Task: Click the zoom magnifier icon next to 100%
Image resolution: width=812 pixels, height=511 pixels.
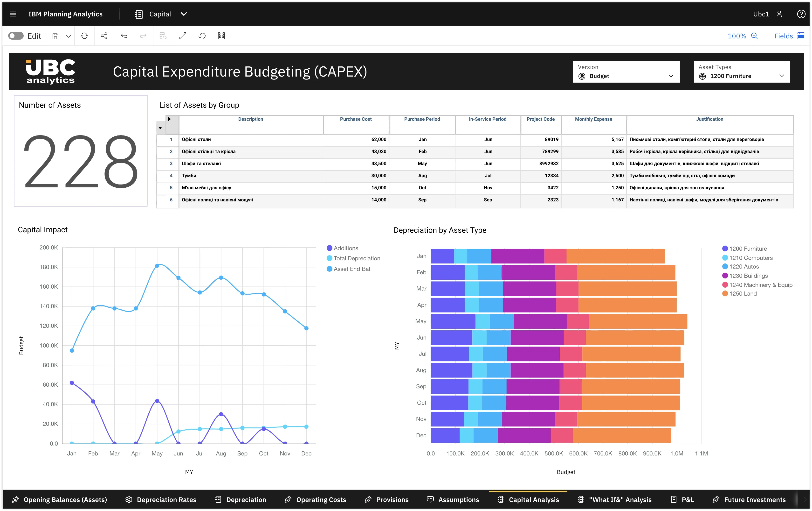Action: [754, 36]
